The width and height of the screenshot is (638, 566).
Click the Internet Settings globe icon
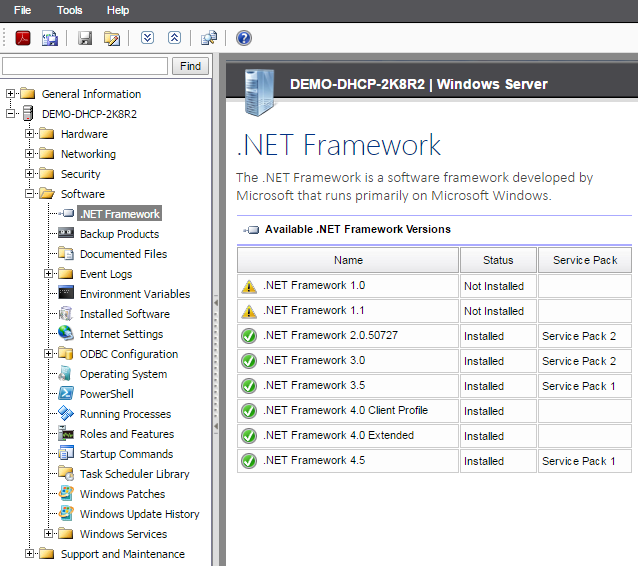[66, 333]
